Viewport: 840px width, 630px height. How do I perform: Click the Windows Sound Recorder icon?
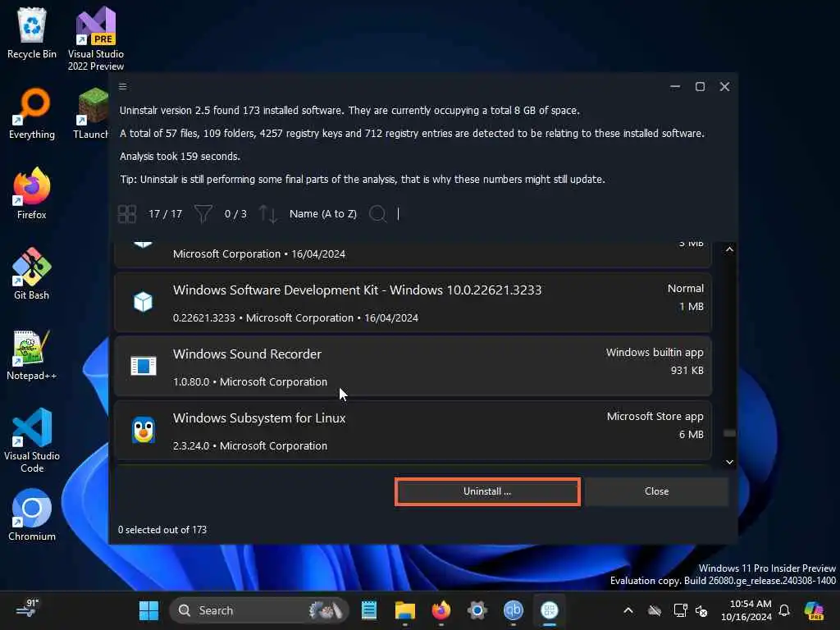pos(143,366)
